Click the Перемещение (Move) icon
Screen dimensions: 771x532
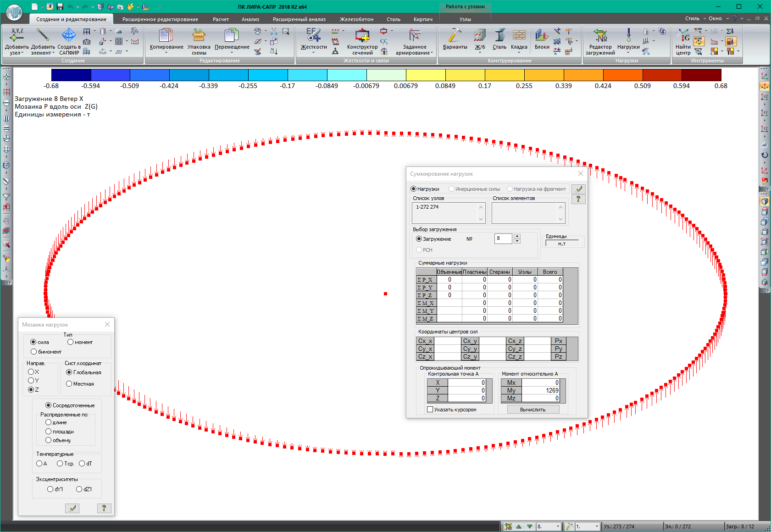[x=232, y=36]
